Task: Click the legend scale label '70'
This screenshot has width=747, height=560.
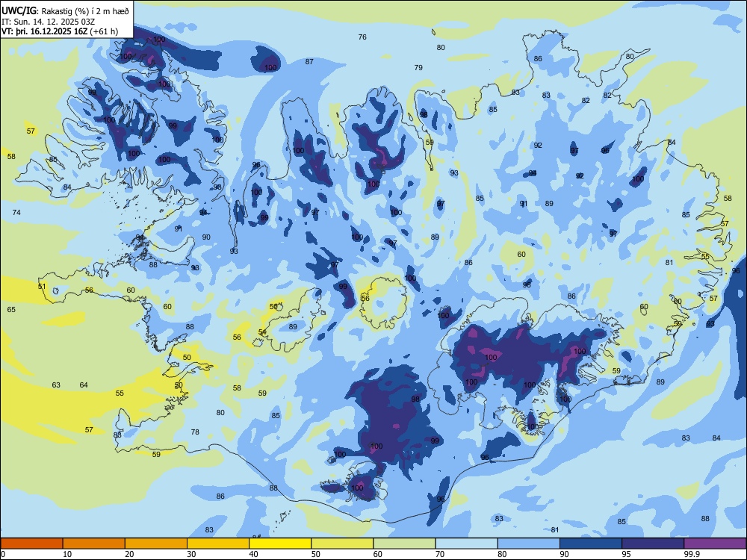Action: tap(440, 554)
